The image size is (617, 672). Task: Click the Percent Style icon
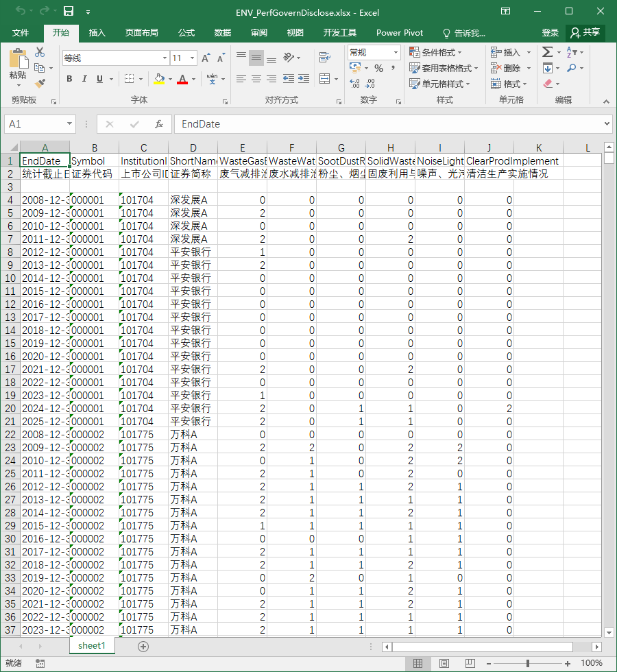coord(378,68)
